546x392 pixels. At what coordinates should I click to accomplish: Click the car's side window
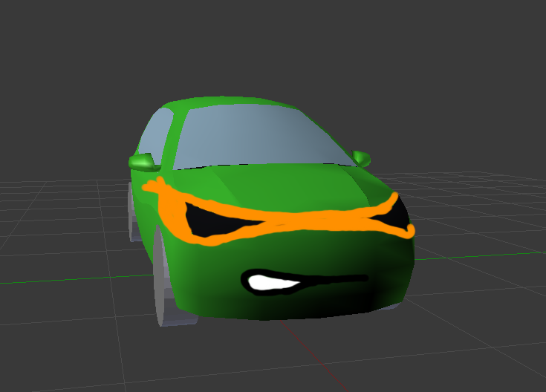click(x=156, y=137)
